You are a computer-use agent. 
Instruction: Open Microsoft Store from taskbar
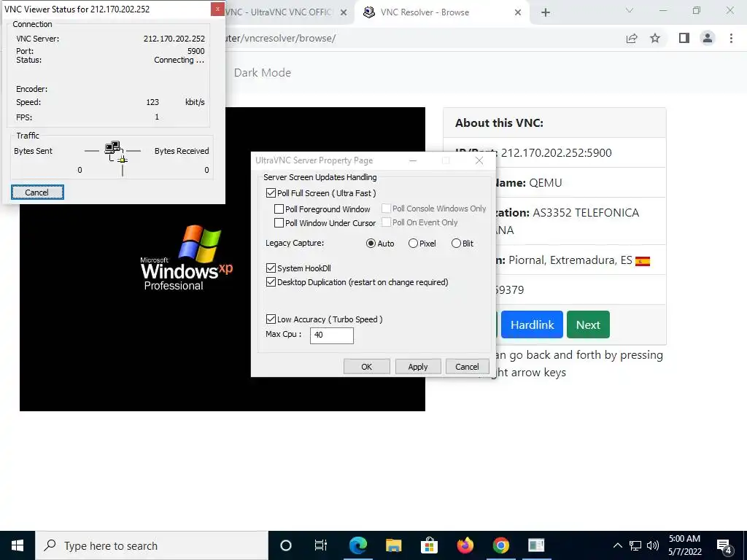click(x=429, y=545)
